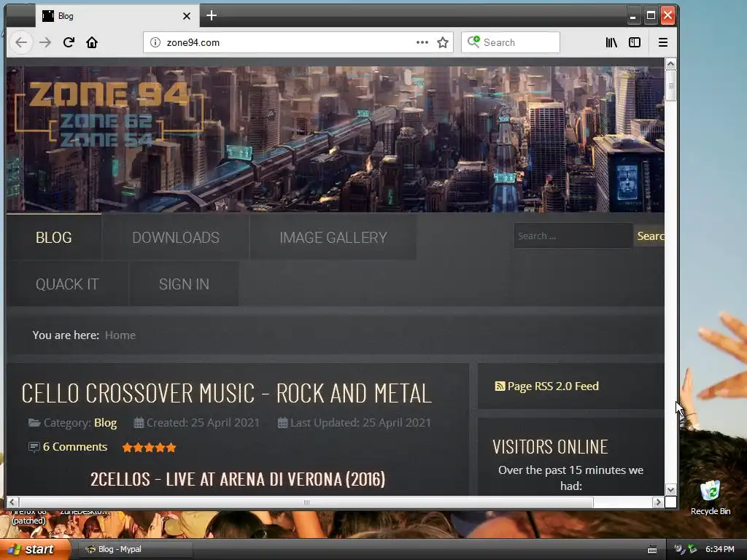Open the BLOG menu item
The height and width of the screenshot is (560, 747).
pyautogui.click(x=54, y=237)
